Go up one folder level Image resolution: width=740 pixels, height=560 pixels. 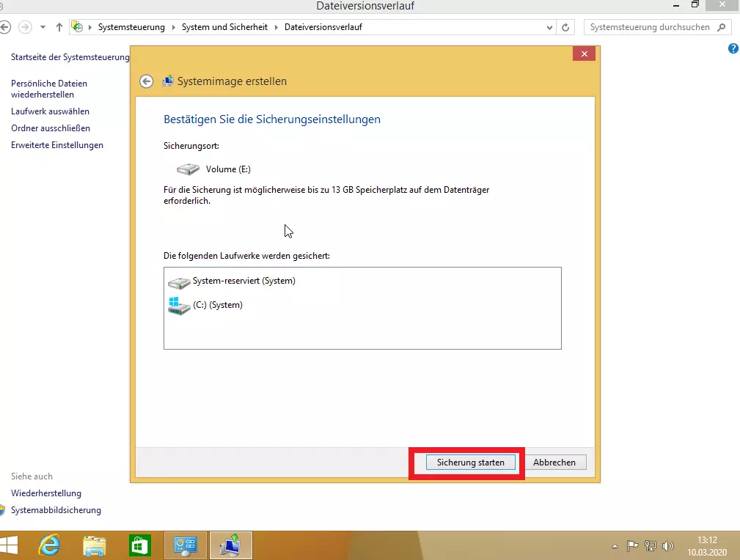tap(59, 27)
